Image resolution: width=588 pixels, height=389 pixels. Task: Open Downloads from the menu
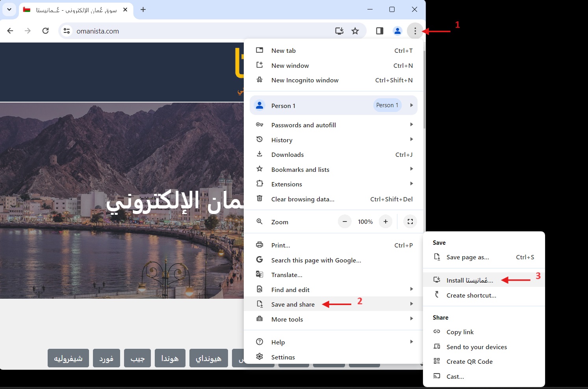click(334, 154)
